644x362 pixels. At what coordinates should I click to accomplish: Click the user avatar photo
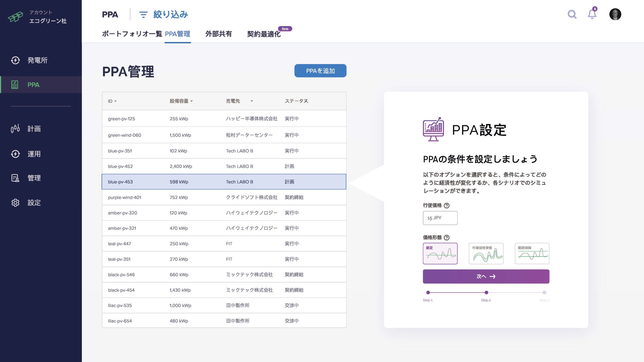click(615, 14)
